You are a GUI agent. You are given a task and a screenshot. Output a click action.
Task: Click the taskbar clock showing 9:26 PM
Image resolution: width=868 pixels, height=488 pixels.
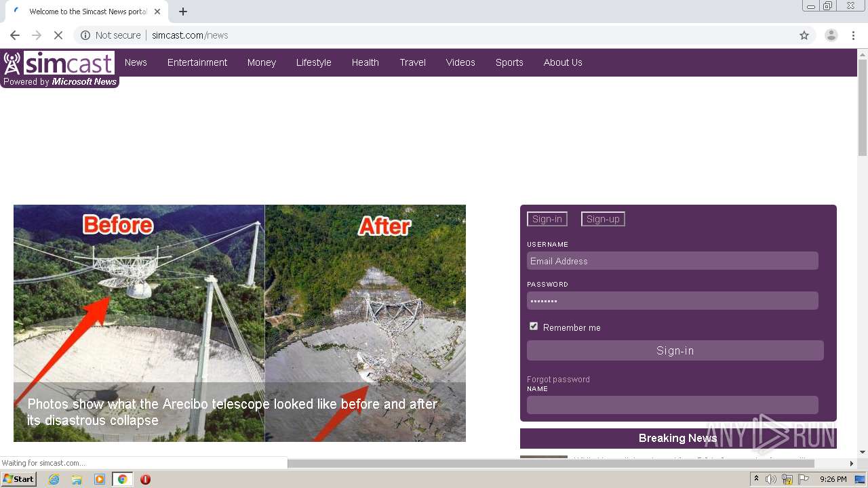[833, 479]
